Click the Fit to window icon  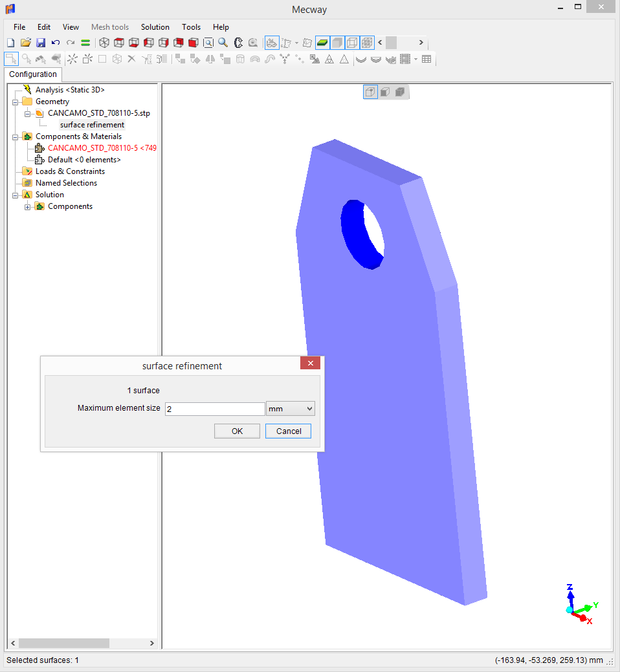pyautogui.click(x=208, y=43)
